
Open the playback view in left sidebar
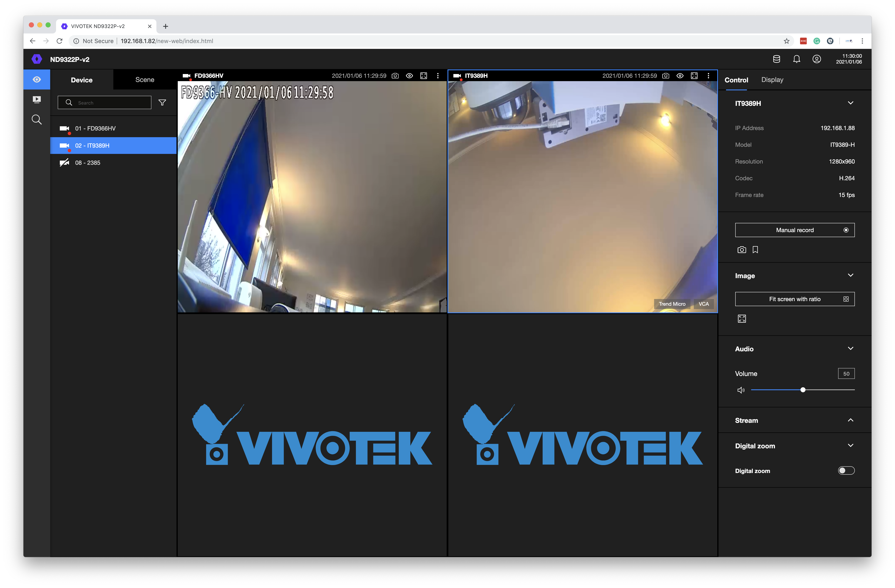[x=36, y=100]
